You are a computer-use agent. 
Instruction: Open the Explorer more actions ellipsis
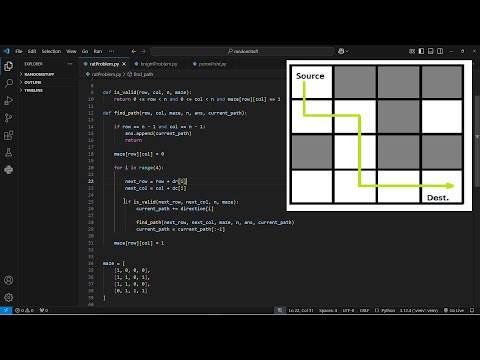point(70,64)
